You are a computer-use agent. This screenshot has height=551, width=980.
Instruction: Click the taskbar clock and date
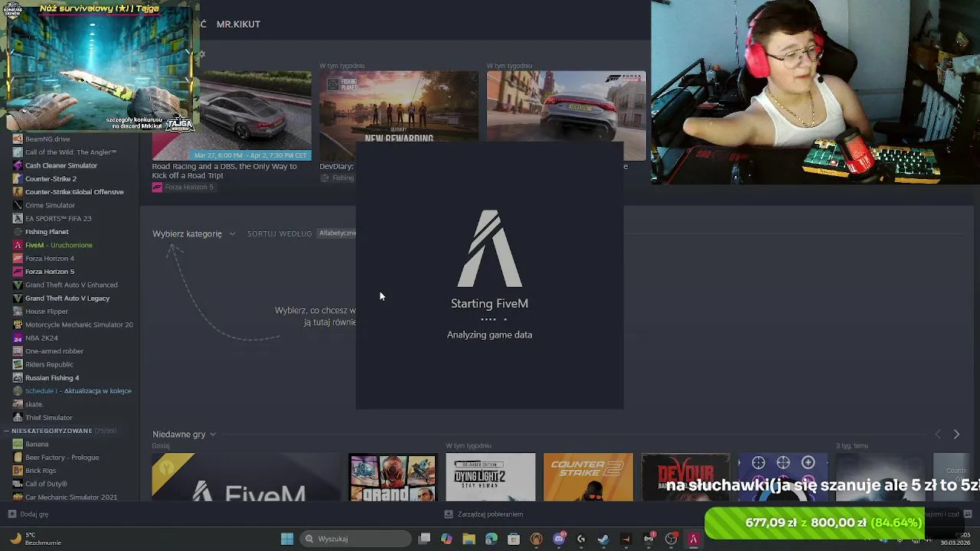point(957,539)
